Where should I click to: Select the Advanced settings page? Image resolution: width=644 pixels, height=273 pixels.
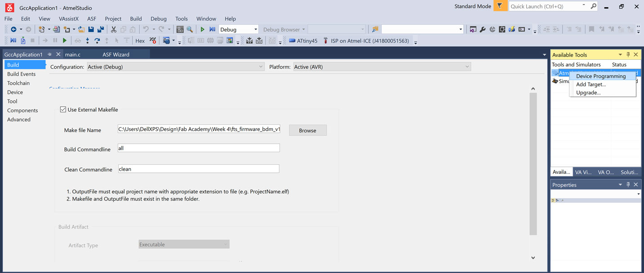19,119
